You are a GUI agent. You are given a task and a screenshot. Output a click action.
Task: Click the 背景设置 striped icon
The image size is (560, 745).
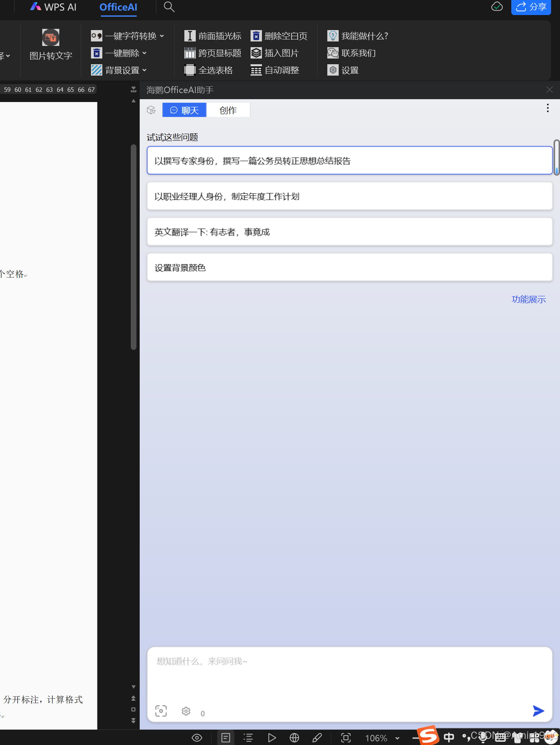pyautogui.click(x=97, y=70)
